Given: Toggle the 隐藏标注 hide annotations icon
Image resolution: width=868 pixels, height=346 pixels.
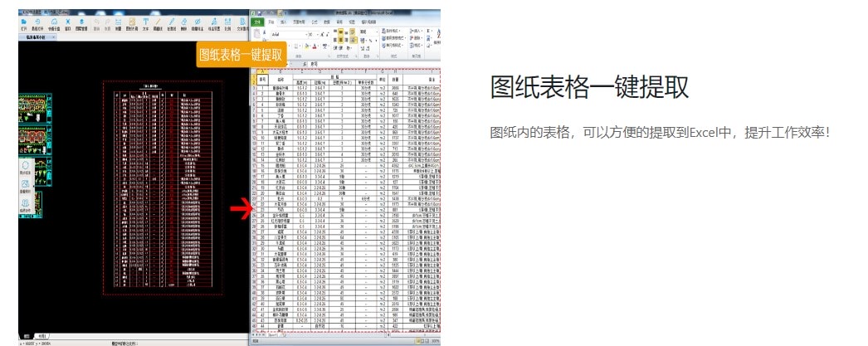Looking at the screenshot, I should [197, 24].
